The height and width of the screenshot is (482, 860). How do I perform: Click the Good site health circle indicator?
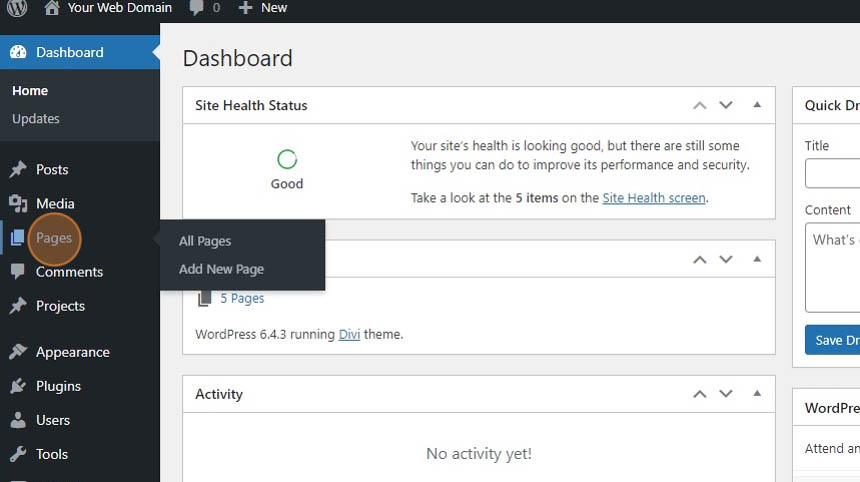click(287, 160)
